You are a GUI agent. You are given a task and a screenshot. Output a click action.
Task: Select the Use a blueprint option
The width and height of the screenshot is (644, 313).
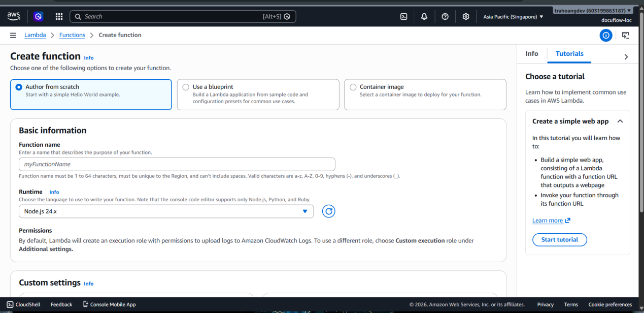click(258, 95)
